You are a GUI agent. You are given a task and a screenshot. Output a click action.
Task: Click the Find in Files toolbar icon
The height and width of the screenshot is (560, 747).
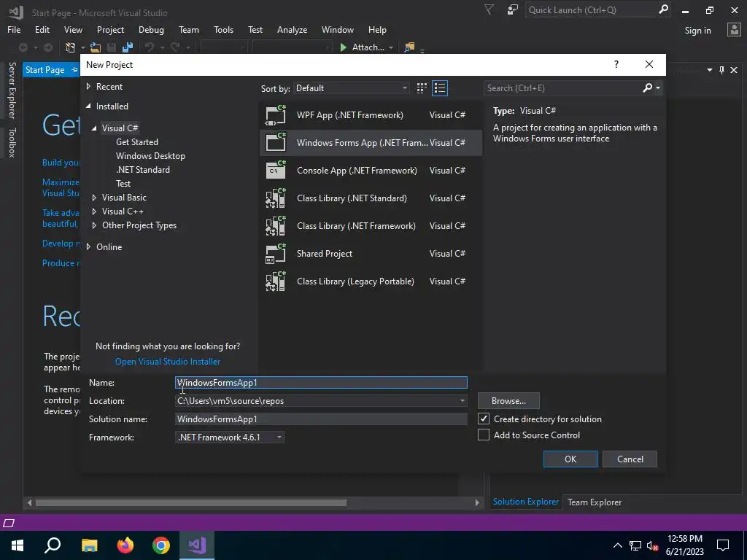coord(409,47)
